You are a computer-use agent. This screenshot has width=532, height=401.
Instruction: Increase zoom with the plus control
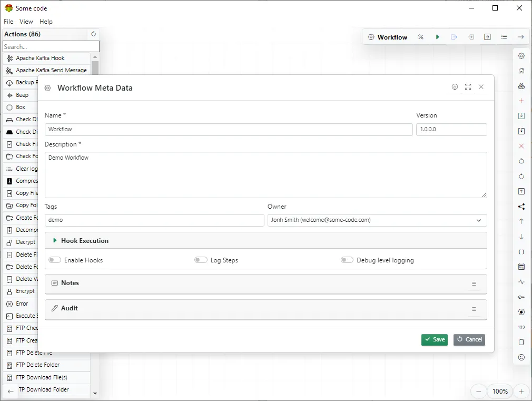click(x=521, y=392)
